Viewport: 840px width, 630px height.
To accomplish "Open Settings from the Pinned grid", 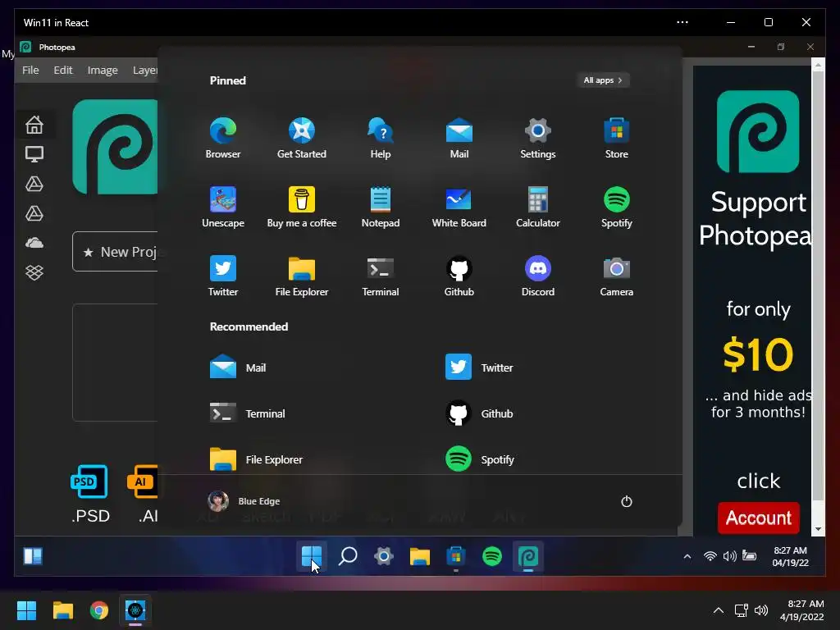I will coord(538,138).
